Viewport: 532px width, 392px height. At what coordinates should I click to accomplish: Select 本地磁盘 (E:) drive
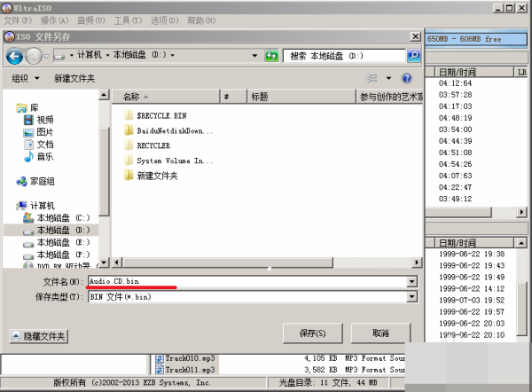click(x=57, y=242)
